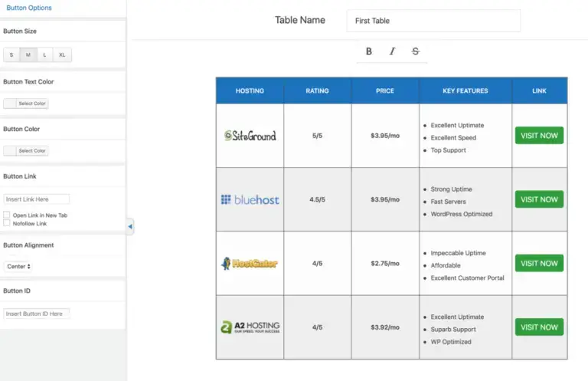Select button size XL
The height and width of the screenshot is (381, 588).
coord(62,54)
